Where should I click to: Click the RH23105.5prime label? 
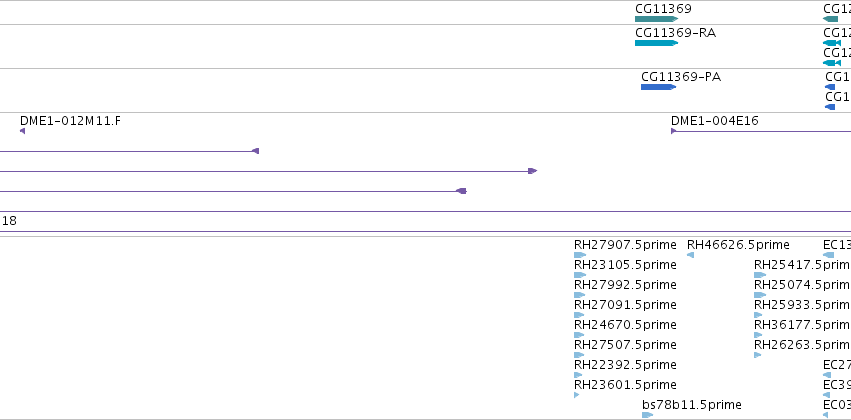coord(625,265)
